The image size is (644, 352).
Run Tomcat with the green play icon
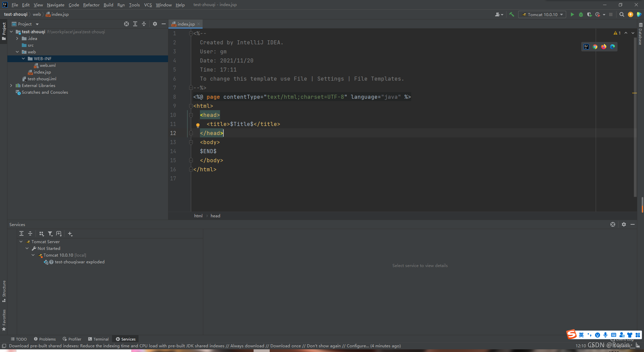[x=572, y=14]
